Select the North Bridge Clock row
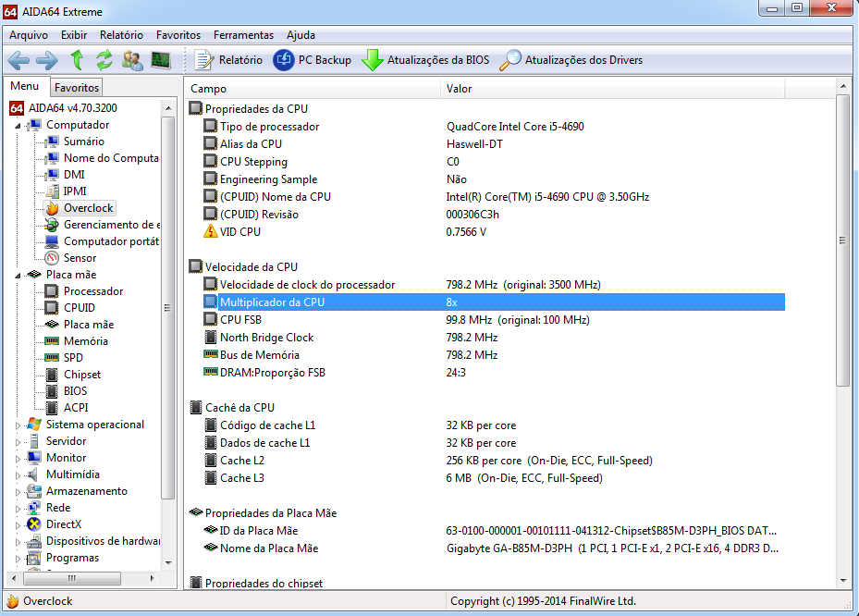Viewport: 859px width, 616px height. pyautogui.click(x=494, y=337)
